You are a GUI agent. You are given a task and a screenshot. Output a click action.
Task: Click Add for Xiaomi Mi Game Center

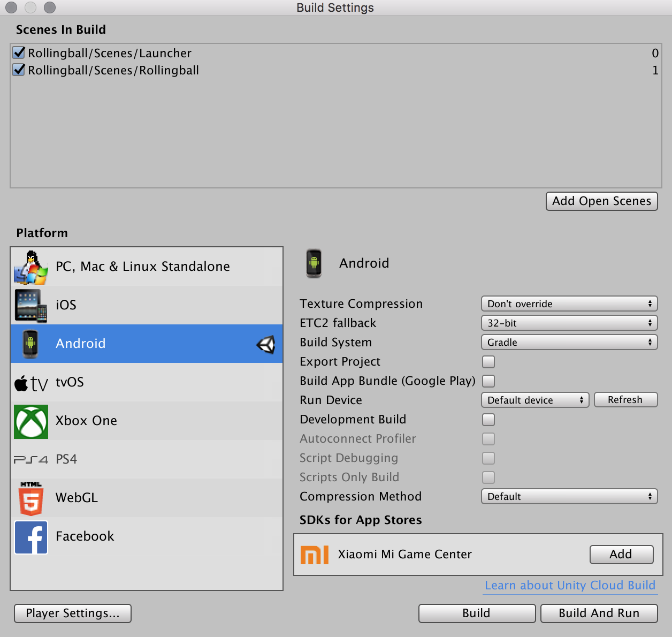(622, 555)
